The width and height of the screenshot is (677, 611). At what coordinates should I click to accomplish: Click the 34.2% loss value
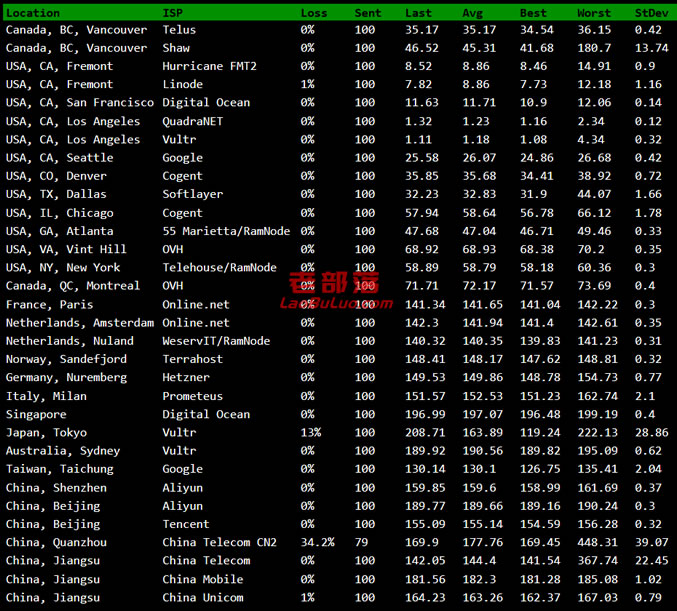pos(317,542)
